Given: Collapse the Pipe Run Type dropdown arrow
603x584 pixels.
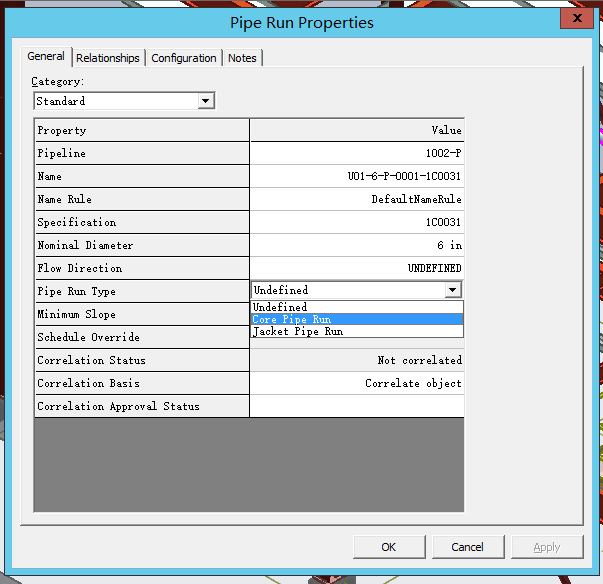Looking at the screenshot, I should point(453,290).
